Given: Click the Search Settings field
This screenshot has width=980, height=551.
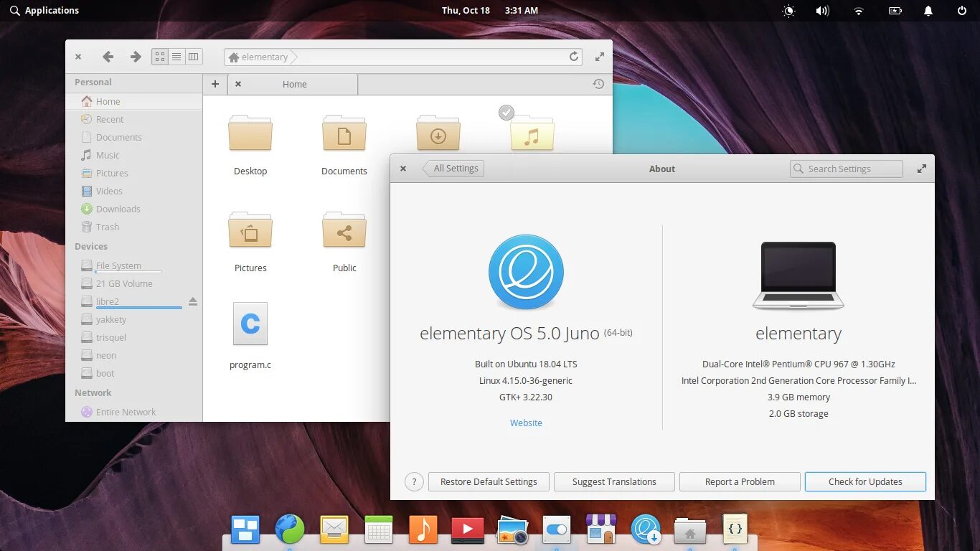Looking at the screenshot, I should pyautogui.click(x=847, y=169).
